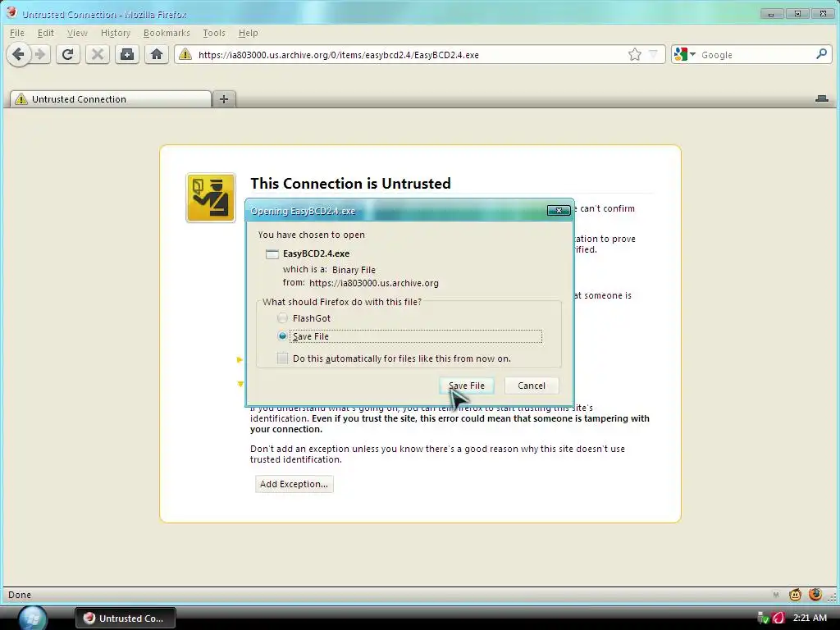Open the address bar history dropdown
Screen dimensions: 840x630
(x=653, y=54)
